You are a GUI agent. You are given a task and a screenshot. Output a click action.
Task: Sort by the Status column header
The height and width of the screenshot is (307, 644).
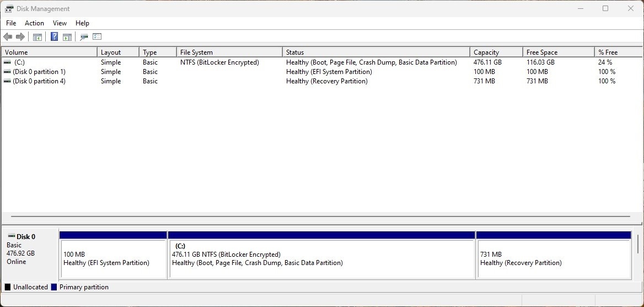click(x=376, y=52)
